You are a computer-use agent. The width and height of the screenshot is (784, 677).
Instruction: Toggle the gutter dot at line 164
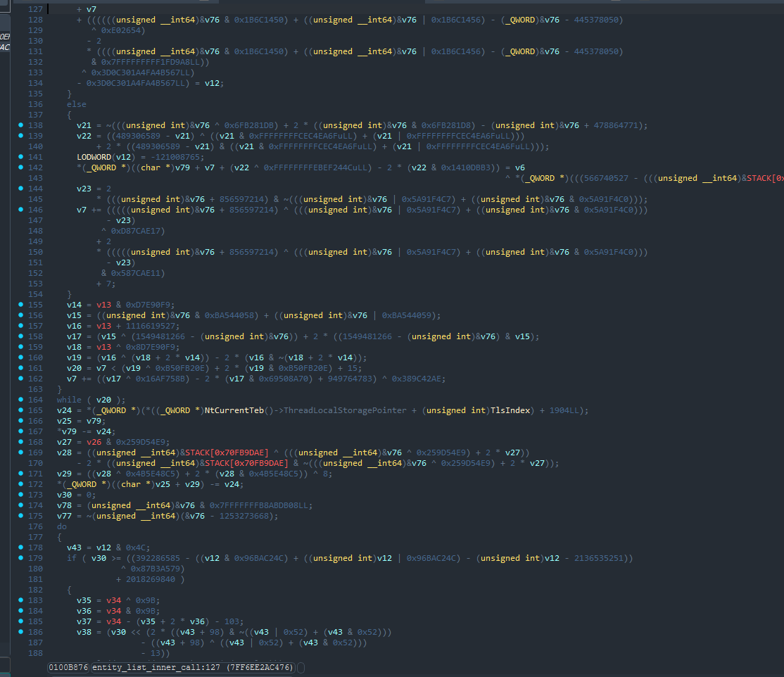click(x=21, y=400)
